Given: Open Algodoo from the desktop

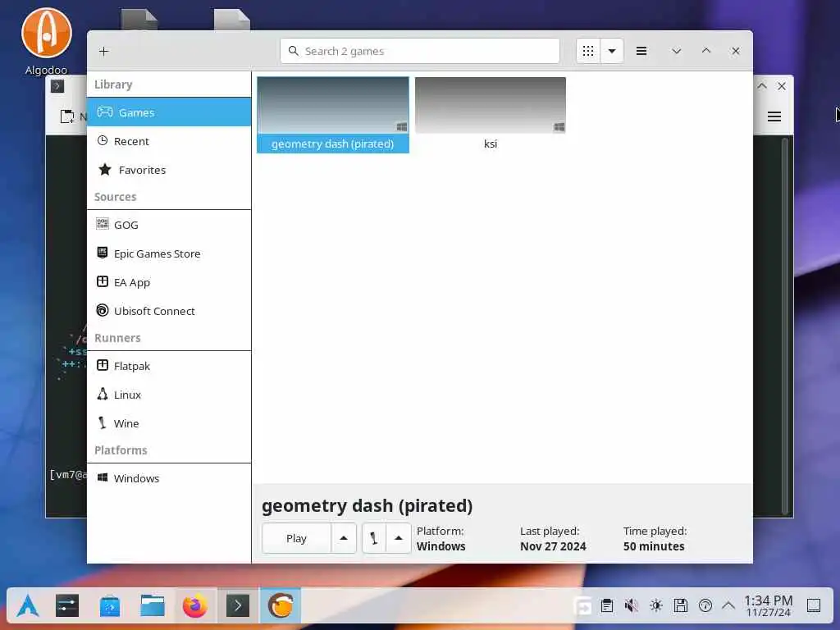Looking at the screenshot, I should coord(47,42).
